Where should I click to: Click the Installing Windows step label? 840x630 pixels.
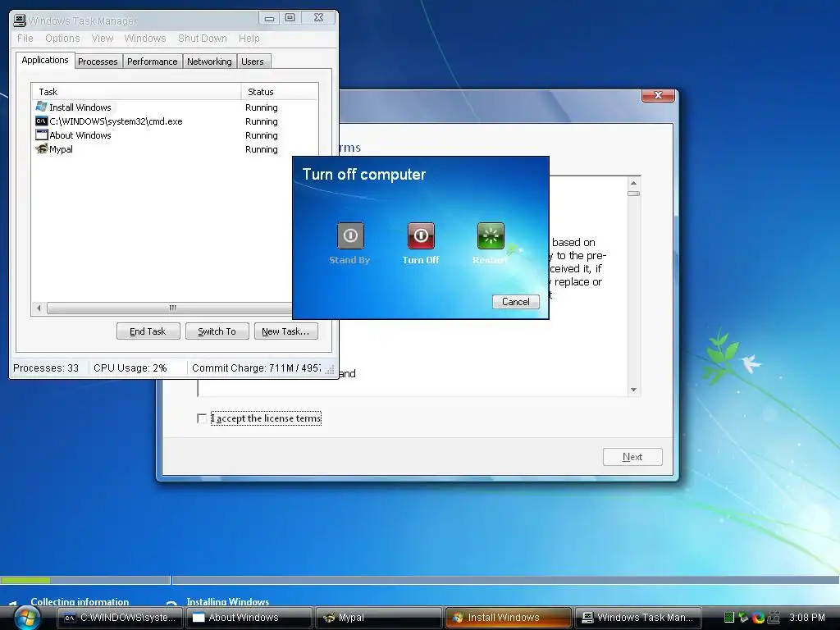pos(228,601)
